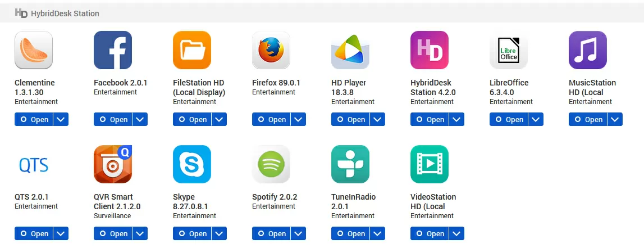Expand the dropdown arrow beside Facebook's Open
The image size is (644, 248).
[140, 119]
